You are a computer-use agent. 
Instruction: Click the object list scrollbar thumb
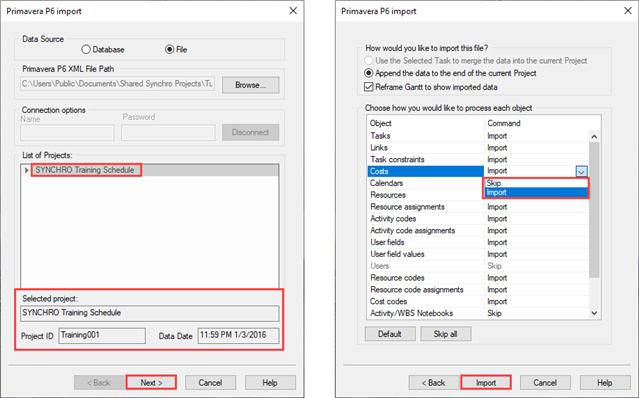click(594, 209)
